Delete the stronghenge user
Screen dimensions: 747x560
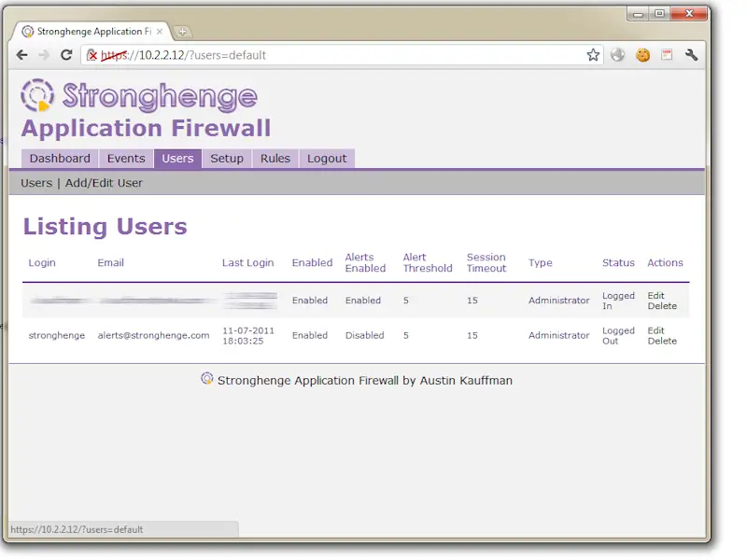tap(662, 341)
